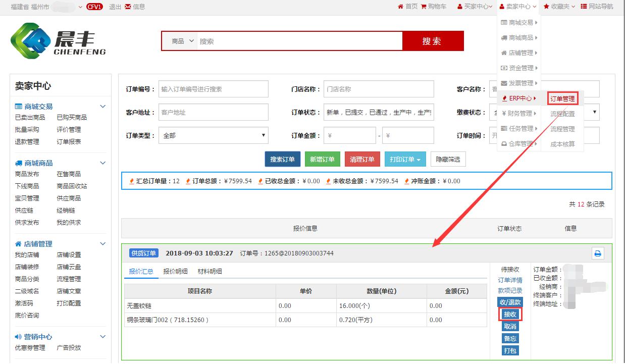
Task: Expand the print order (打印订单) dropdown
Action: tap(405, 160)
